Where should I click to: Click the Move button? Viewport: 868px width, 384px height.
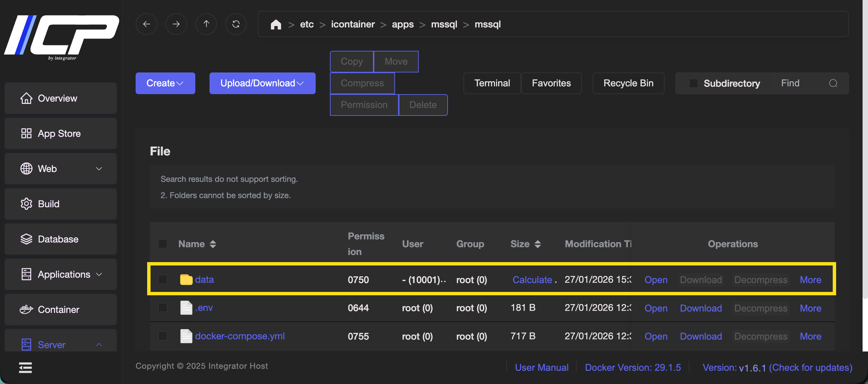click(396, 62)
